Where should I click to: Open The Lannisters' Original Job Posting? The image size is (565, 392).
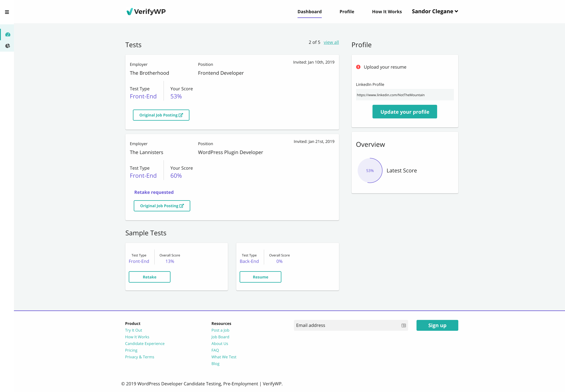pos(162,206)
